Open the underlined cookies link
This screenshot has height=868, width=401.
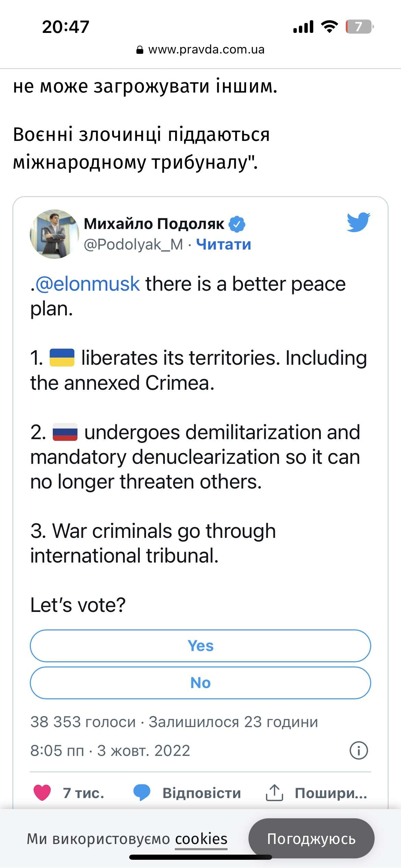(201, 839)
